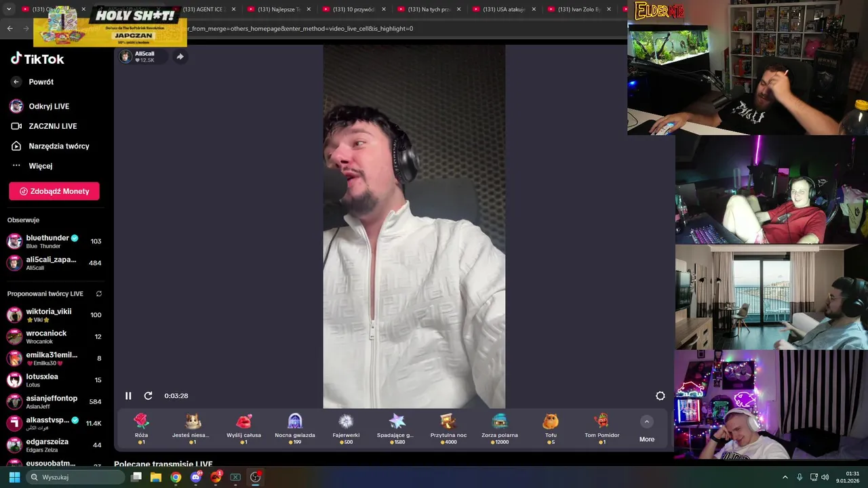Viewport: 868px width, 488px height.
Task: Pause the live video
Action: pos(128,396)
